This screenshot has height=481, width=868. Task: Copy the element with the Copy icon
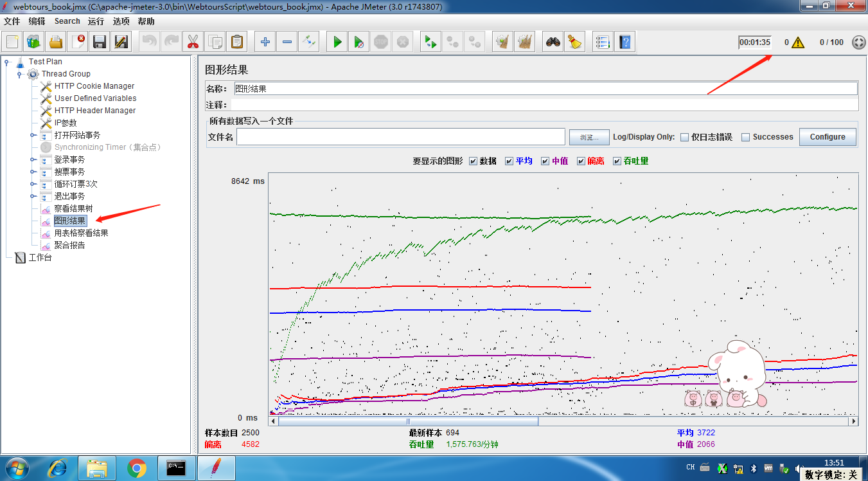215,42
